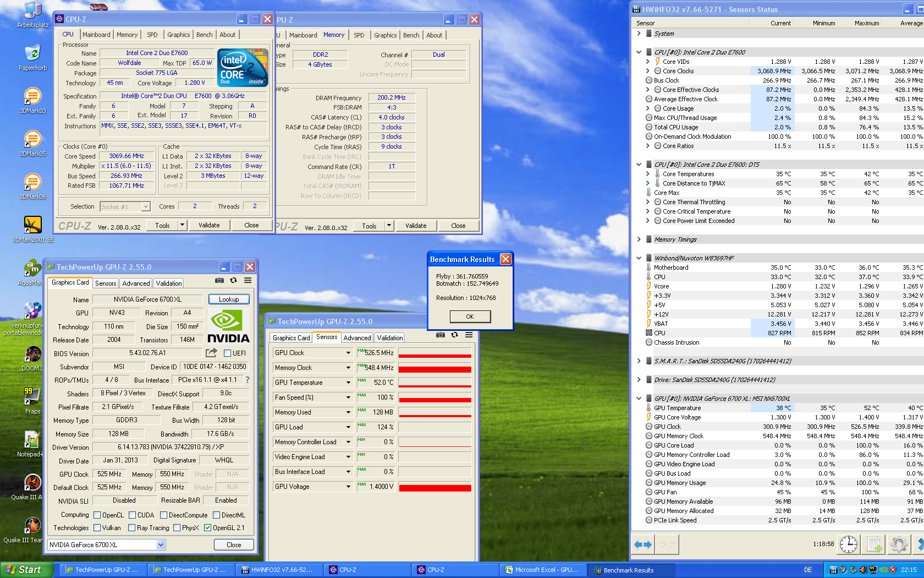Click HWiNFO add log file icon
This screenshot has height=578, width=924.
coord(874,544)
